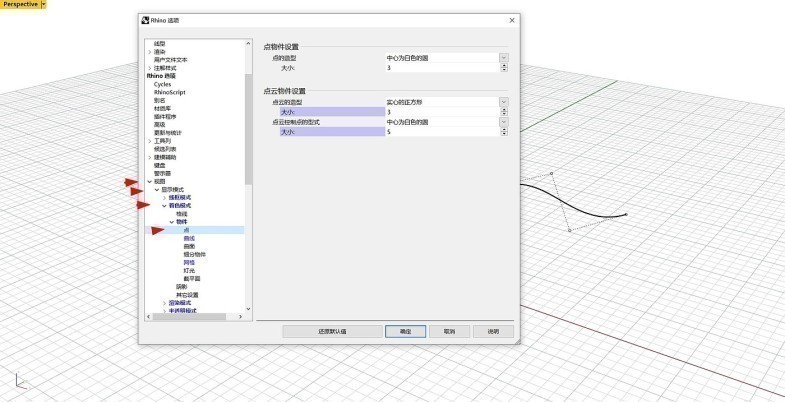Expand the 工具列 tree node arrow
This screenshot has width=785, height=402.
point(150,141)
